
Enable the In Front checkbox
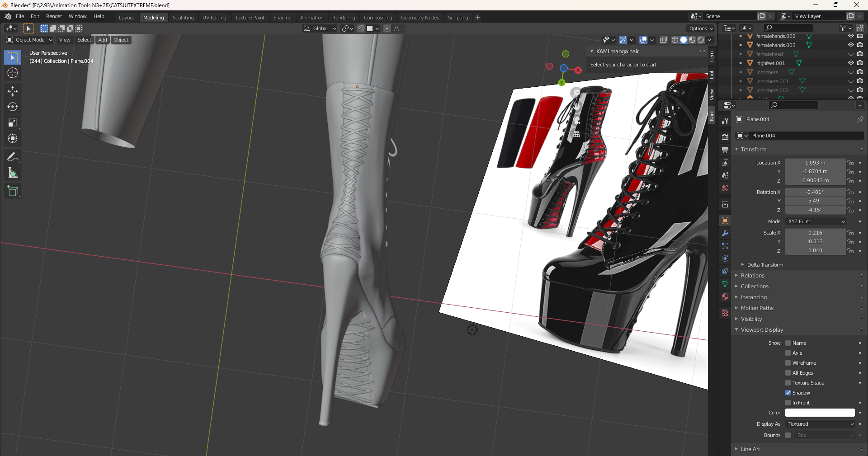click(788, 403)
